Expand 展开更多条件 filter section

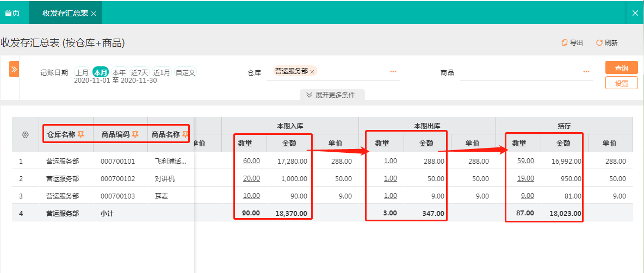[332, 95]
